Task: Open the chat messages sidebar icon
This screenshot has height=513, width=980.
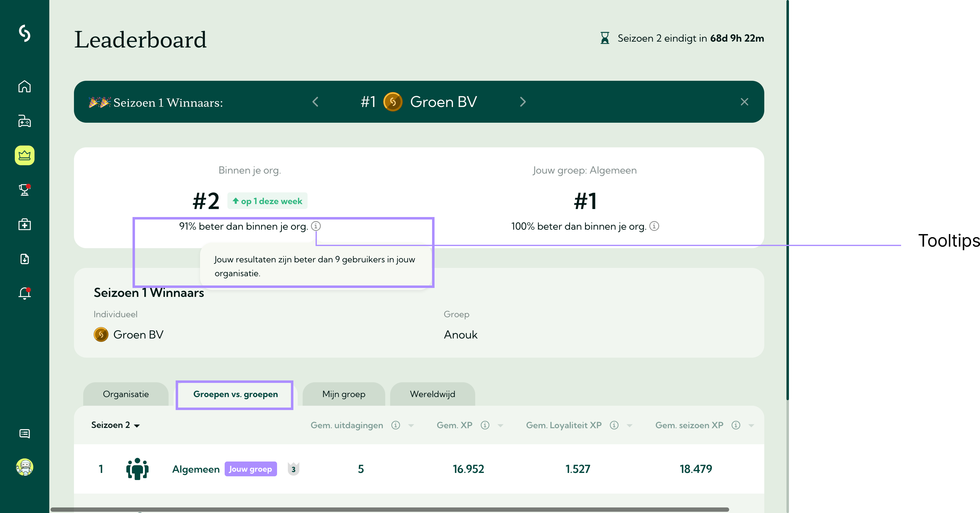Action: click(24, 433)
